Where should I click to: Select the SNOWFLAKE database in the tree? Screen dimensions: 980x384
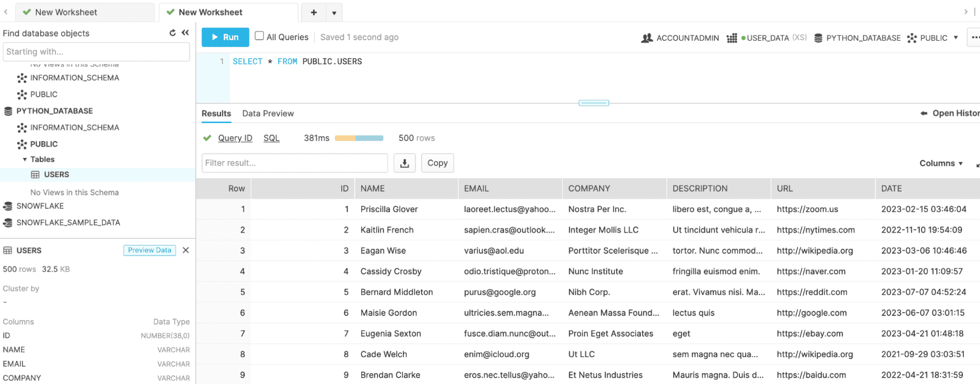point(40,206)
